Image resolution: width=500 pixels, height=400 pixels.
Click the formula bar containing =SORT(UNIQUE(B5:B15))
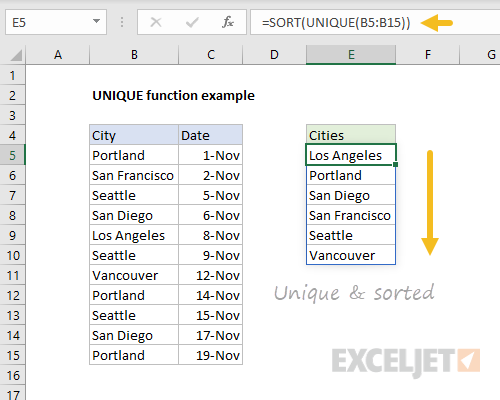[x=375, y=22]
